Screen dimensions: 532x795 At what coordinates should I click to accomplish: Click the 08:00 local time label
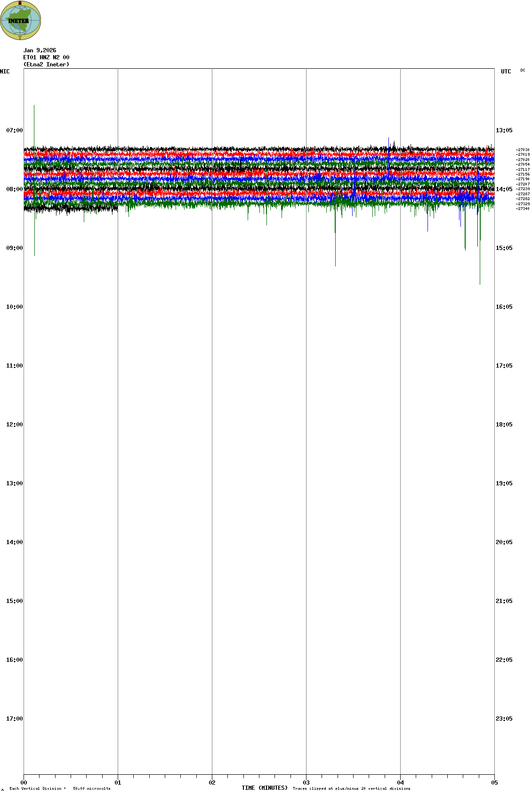click(14, 189)
